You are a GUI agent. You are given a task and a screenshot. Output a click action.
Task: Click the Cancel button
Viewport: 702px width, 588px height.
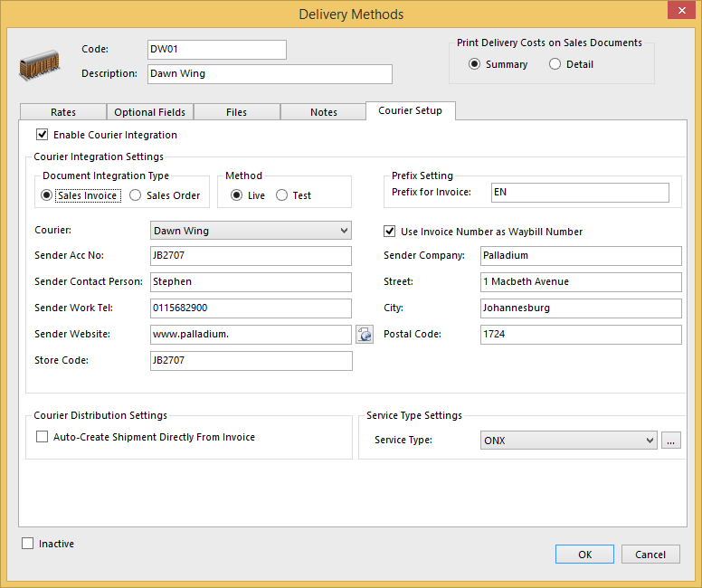(x=650, y=555)
